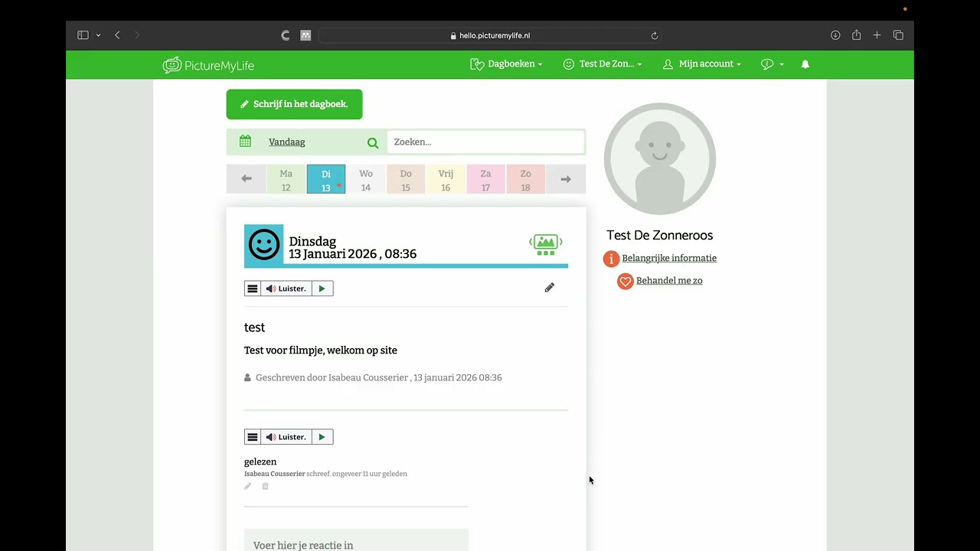Focus the Zoeken search field

click(x=485, y=142)
